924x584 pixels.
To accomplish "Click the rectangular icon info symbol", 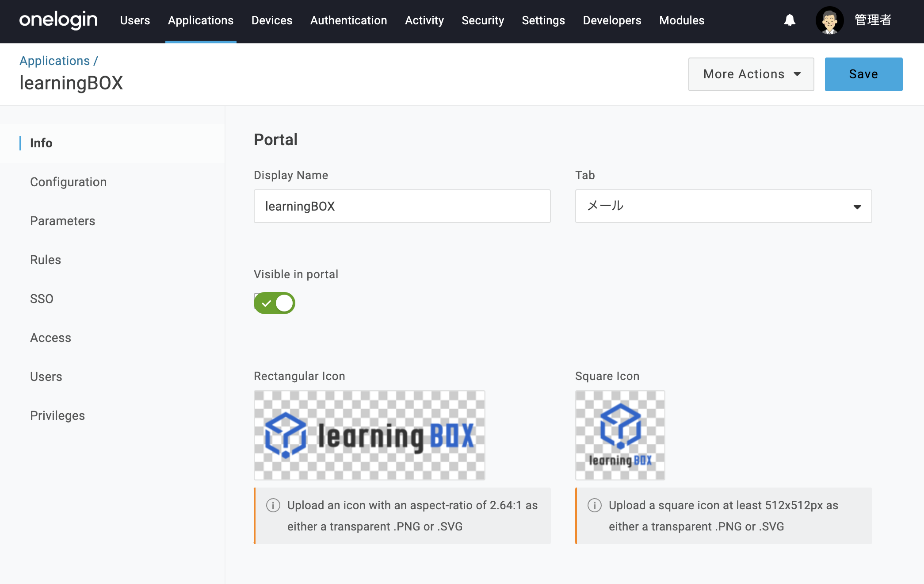I will (x=273, y=505).
